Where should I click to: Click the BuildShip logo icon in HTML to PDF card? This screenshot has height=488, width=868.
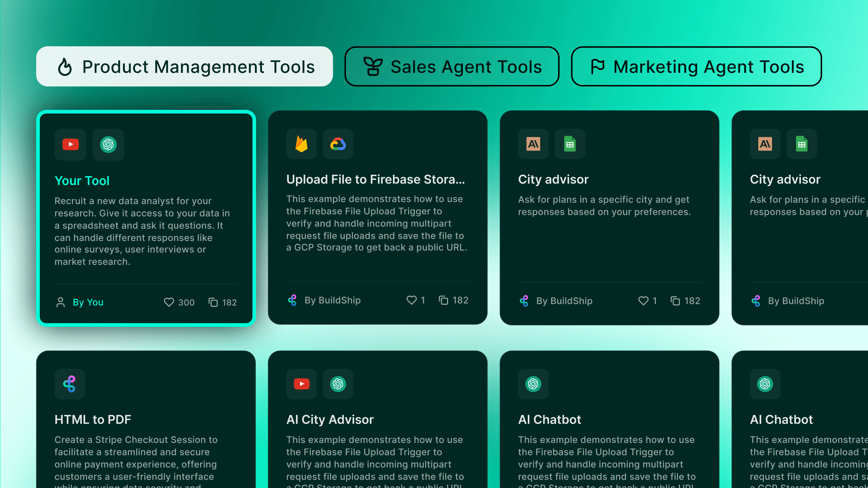click(x=70, y=384)
